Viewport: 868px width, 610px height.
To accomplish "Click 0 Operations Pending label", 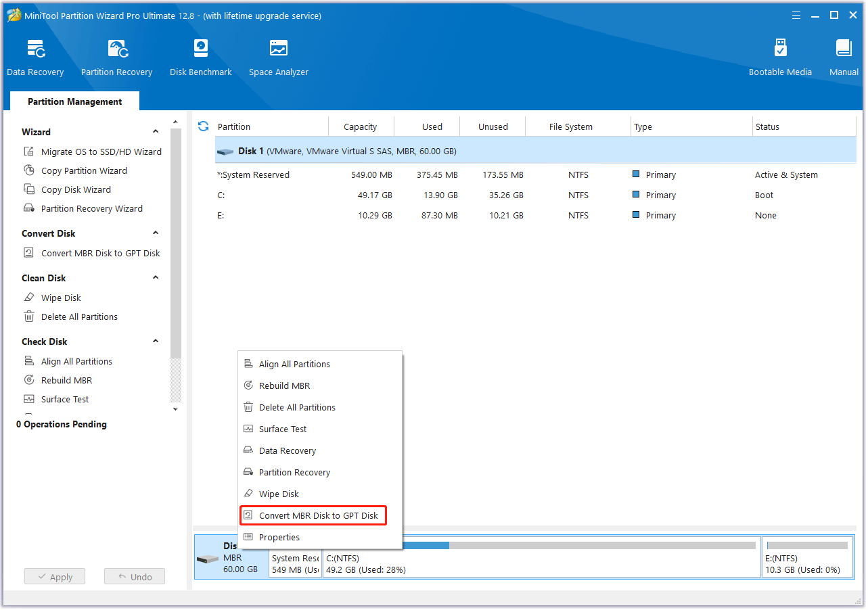I will (x=62, y=424).
